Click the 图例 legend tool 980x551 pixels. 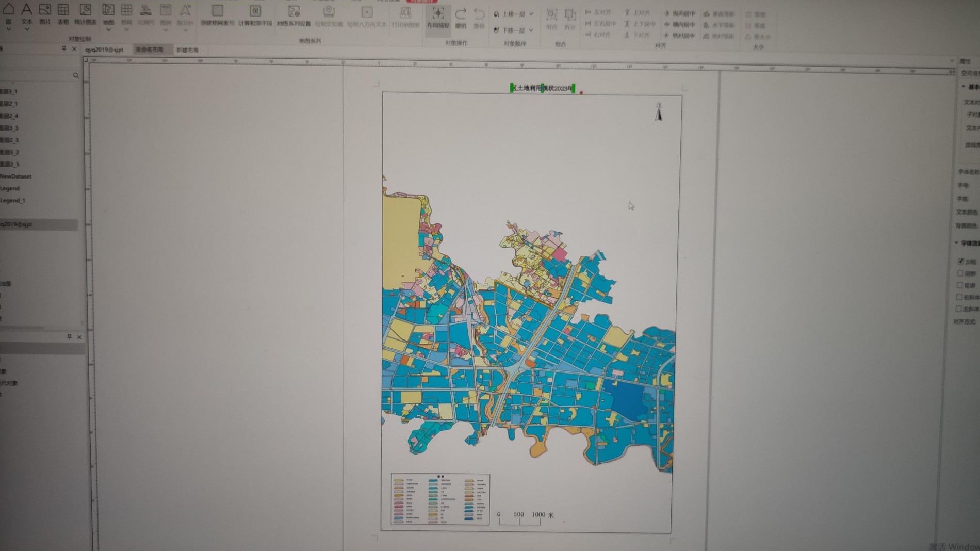(166, 14)
